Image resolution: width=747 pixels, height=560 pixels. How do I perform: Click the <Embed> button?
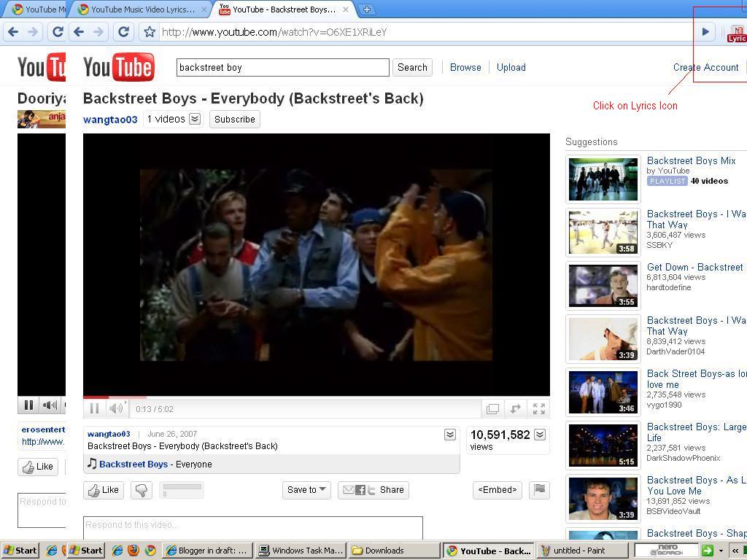tap(498, 490)
